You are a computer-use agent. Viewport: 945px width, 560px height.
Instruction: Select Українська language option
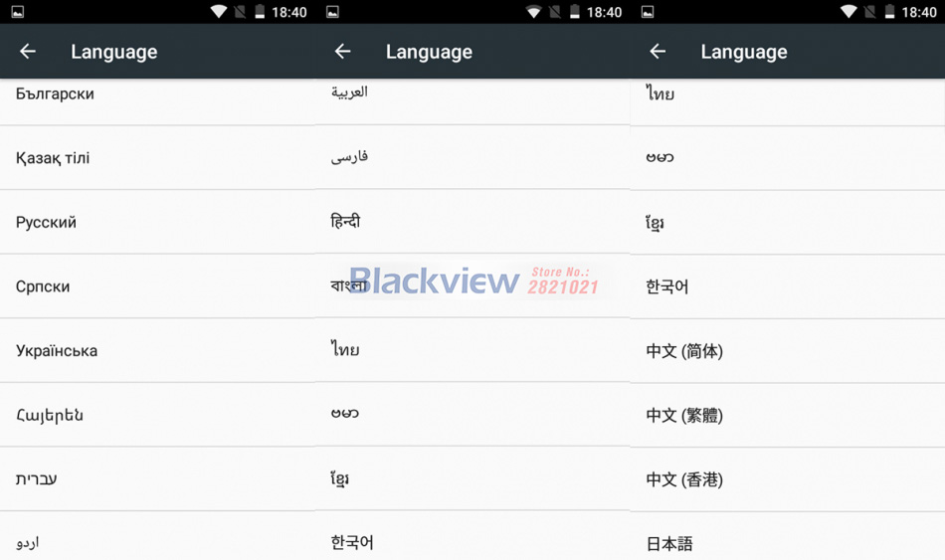(57, 350)
